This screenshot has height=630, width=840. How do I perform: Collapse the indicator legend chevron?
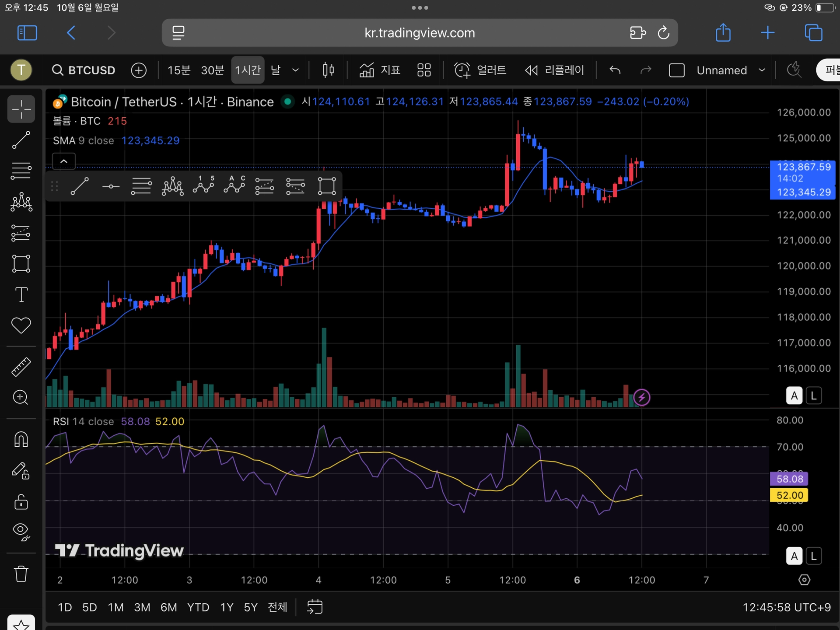(64, 161)
